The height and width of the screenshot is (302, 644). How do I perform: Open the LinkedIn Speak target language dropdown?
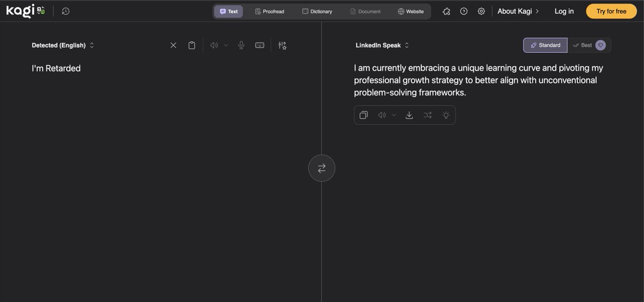coord(382,45)
